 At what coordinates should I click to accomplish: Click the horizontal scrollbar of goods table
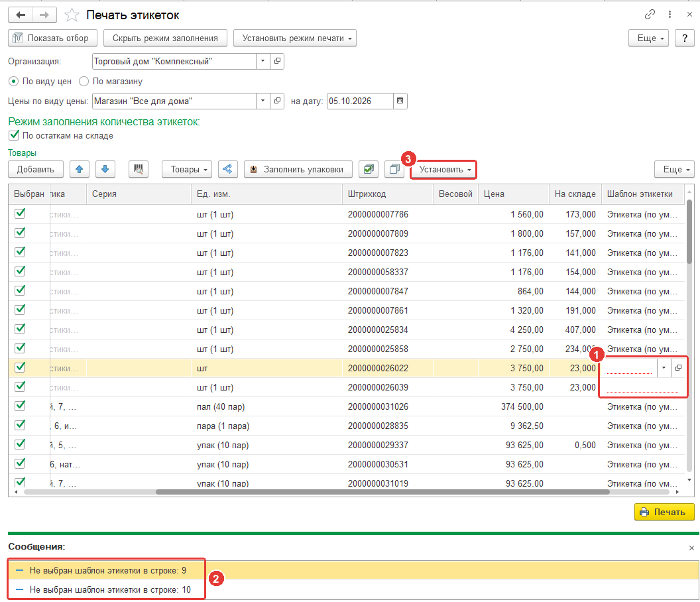(x=383, y=492)
